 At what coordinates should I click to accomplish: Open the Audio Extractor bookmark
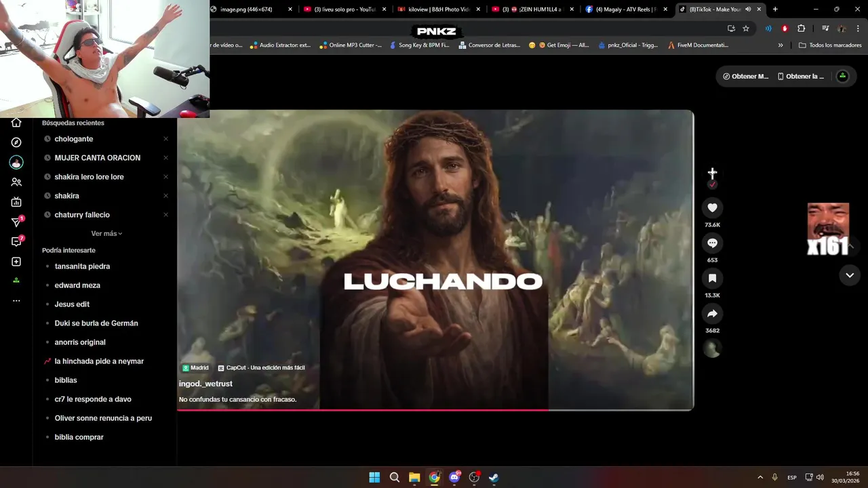point(279,45)
